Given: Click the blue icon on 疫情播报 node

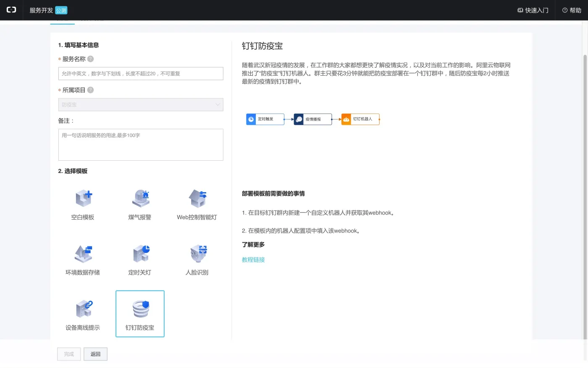Looking at the screenshot, I should coord(299,119).
